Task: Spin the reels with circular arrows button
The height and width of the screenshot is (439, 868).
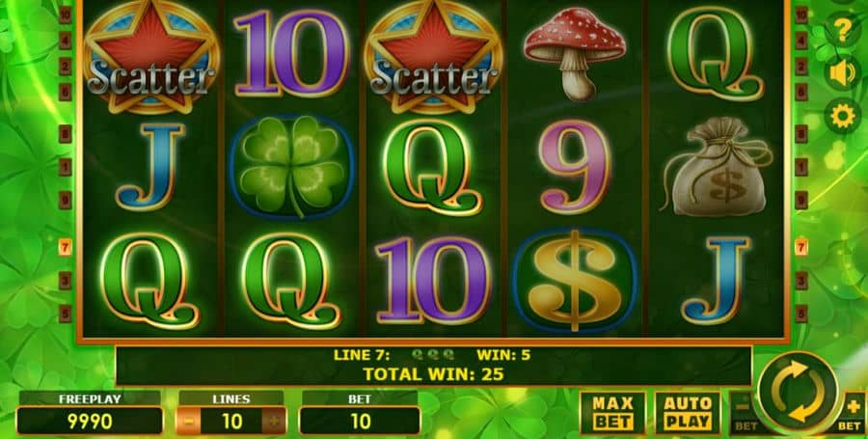Action: coord(798,392)
